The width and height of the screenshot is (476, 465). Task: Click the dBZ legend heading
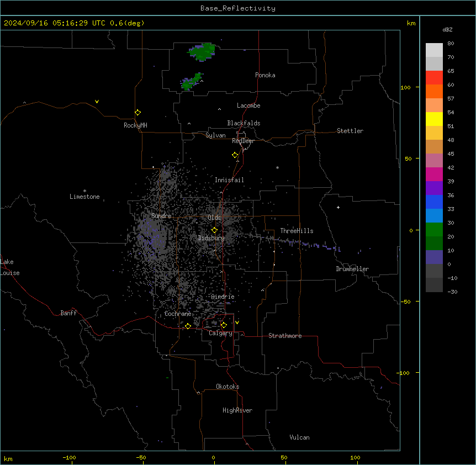(447, 29)
